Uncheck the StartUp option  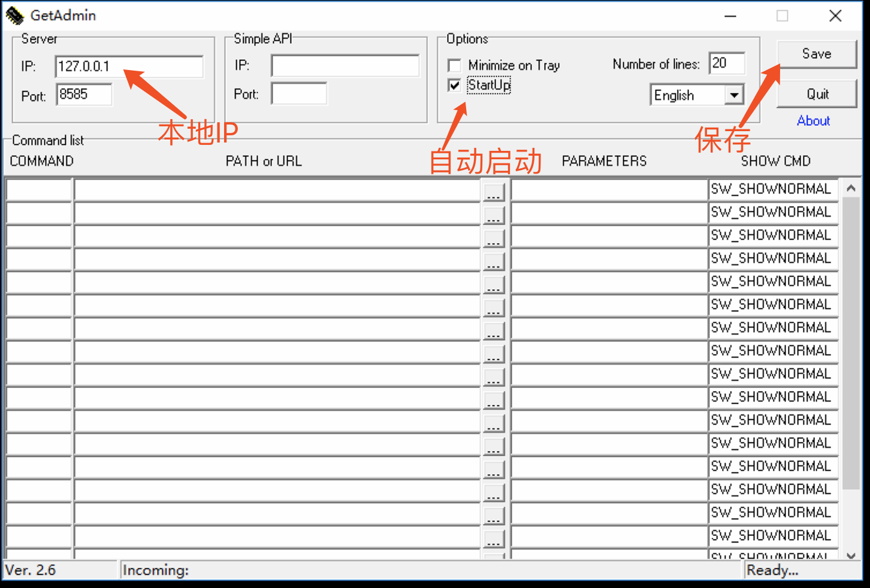[x=455, y=85]
